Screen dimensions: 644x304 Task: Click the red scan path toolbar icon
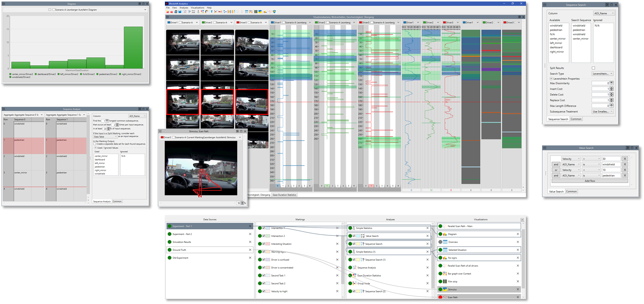tap(270, 12)
